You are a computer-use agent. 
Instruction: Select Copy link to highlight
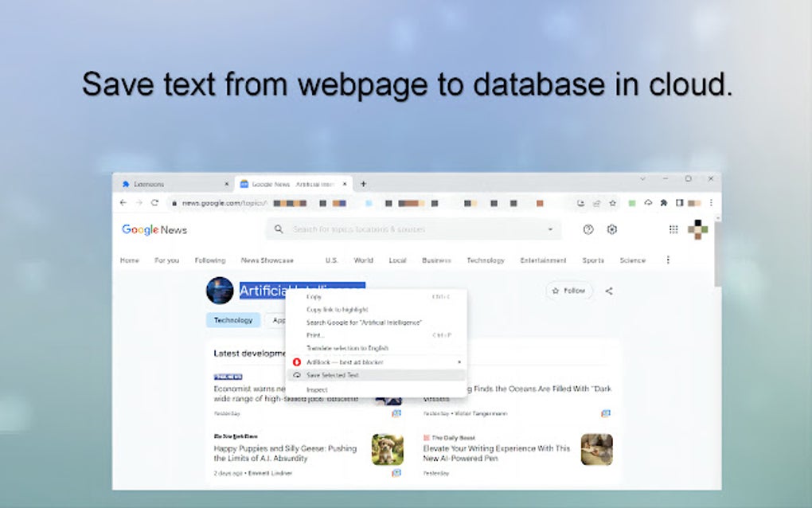[377, 310]
